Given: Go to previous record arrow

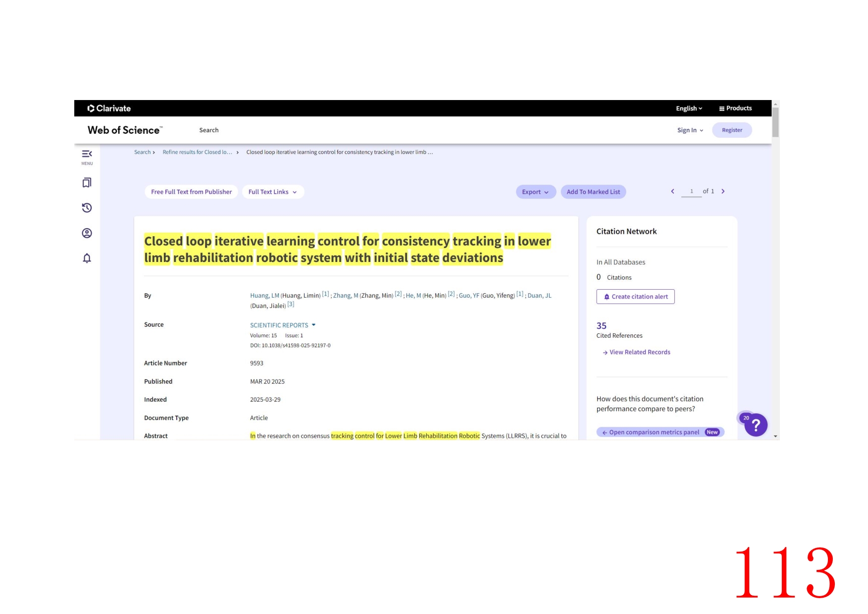Looking at the screenshot, I should pos(672,192).
